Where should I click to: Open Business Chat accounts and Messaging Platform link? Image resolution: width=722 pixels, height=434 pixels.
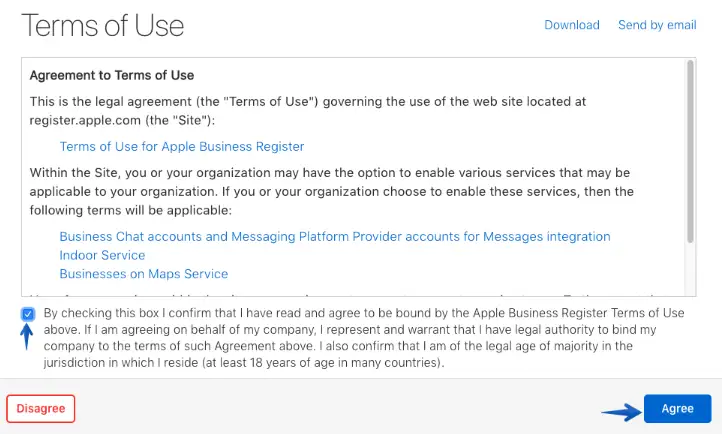[x=334, y=237]
